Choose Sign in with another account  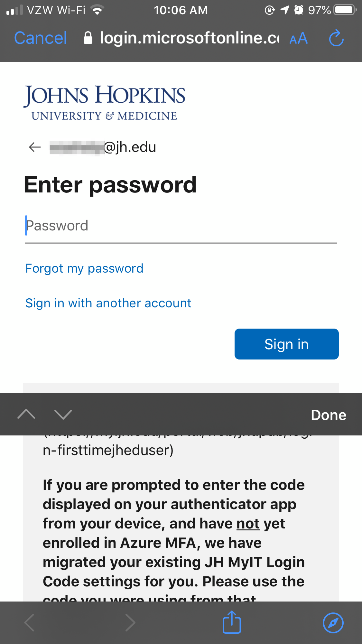108,303
